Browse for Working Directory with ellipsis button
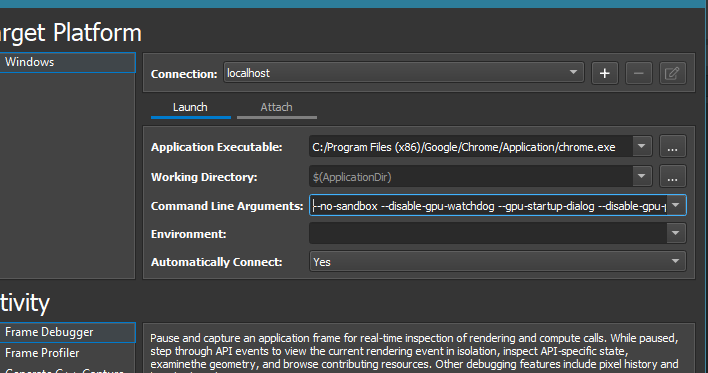 point(672,177)
